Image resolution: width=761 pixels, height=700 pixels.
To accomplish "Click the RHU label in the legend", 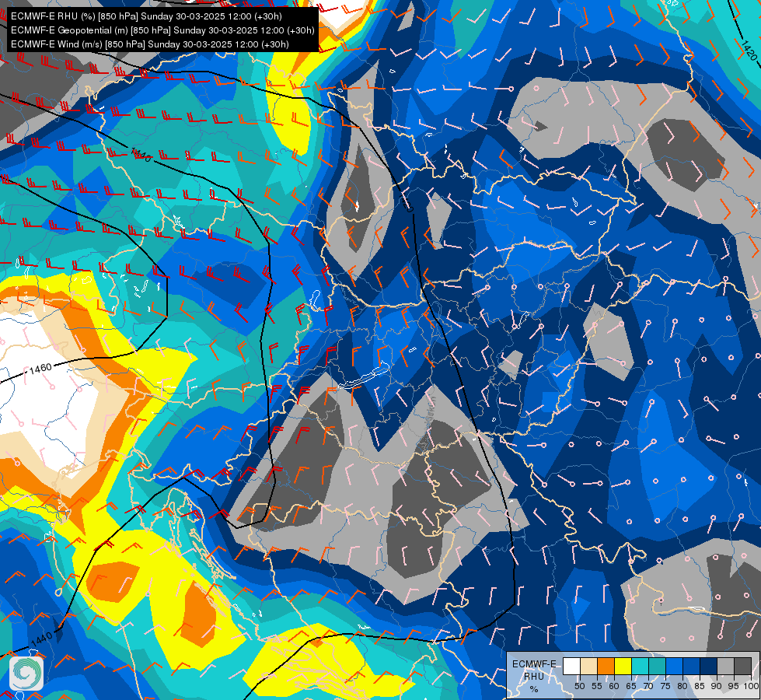I will [x=534, y=676].
